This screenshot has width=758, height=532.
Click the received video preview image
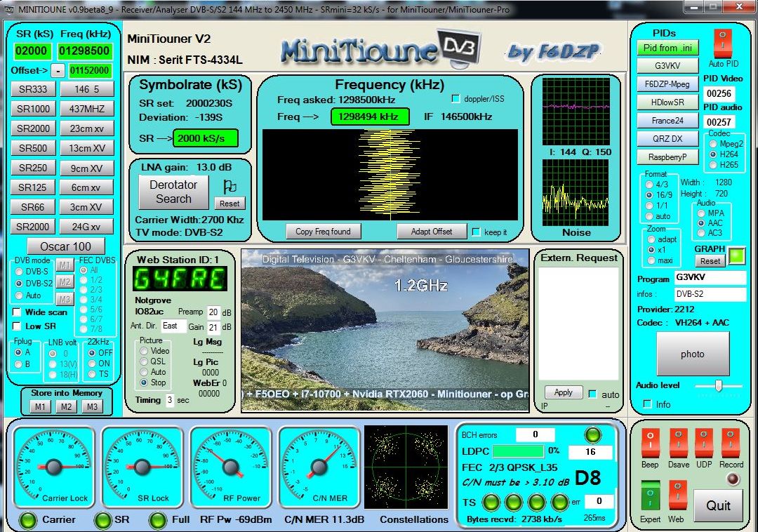(385, 331)
